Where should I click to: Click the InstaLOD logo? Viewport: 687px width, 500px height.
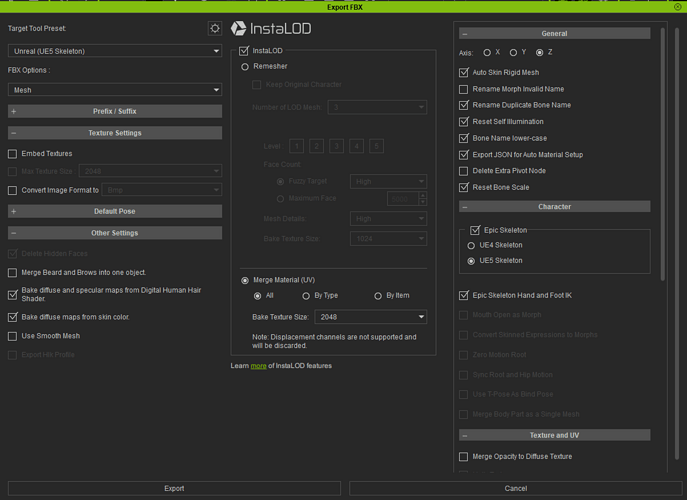[x=271, y=28]
